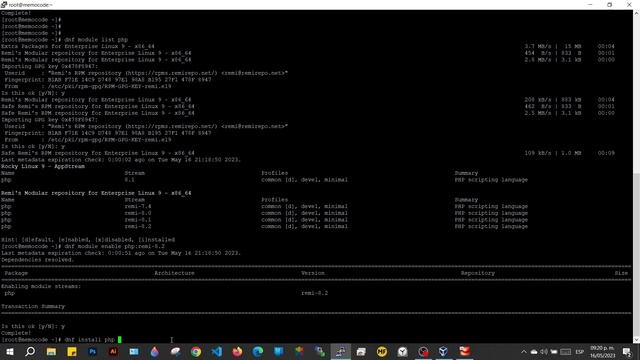Open Microsoft Edge from the taskbar
The height and width of the screenshot is (360, 640).
(258, 351)
